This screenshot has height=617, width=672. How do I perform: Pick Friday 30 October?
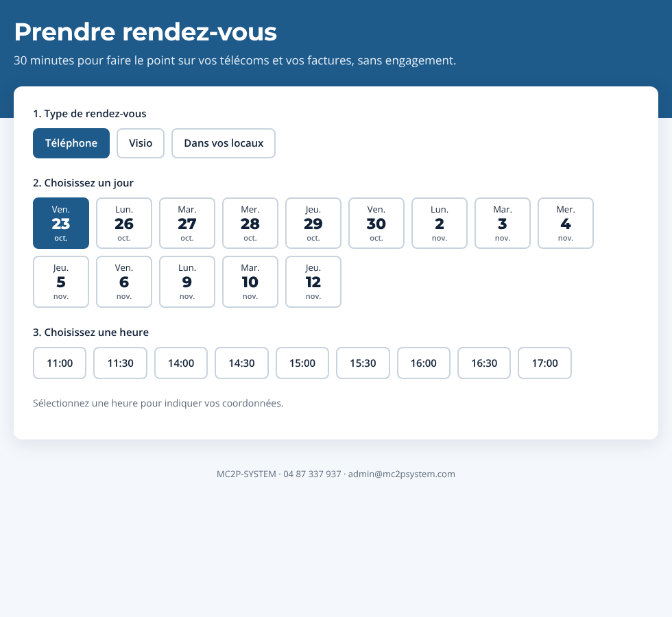point(376,223)
